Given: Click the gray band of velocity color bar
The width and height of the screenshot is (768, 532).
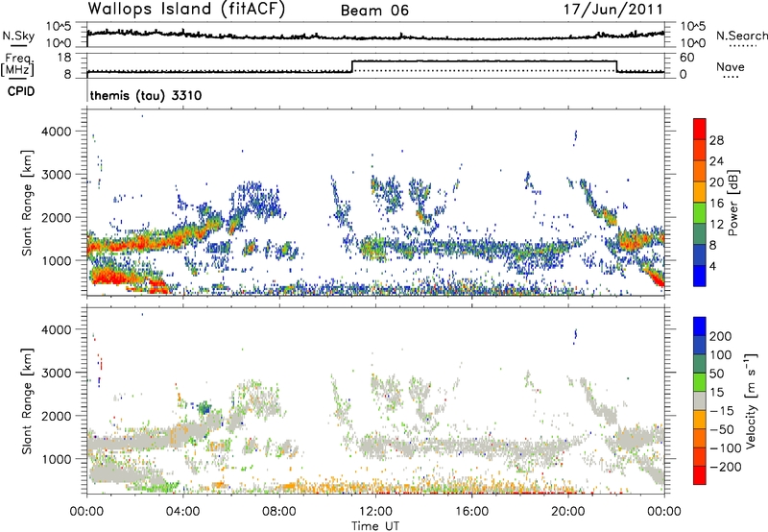Looking at the screenshot, I should tap(700, 400).
